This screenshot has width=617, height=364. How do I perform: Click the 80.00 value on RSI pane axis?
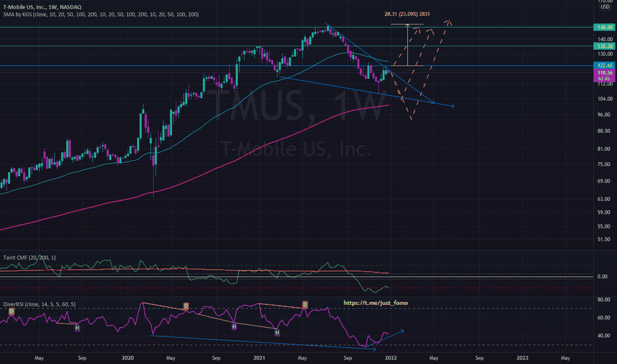[604, 300]
